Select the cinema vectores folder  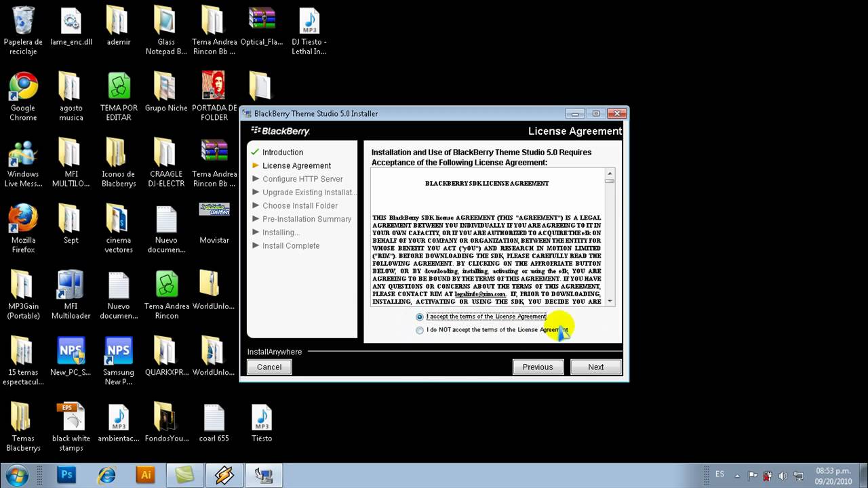(119, 229)
